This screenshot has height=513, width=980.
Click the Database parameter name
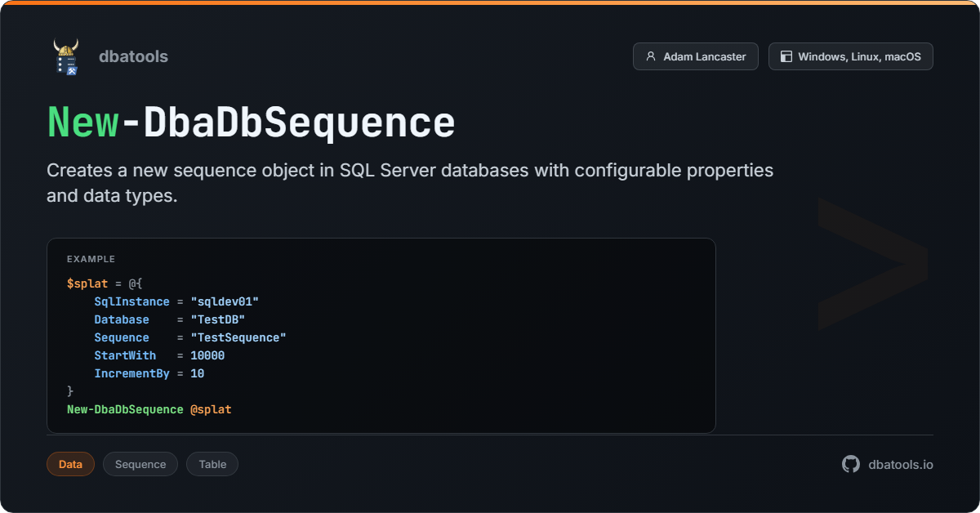tap(122, 319)
